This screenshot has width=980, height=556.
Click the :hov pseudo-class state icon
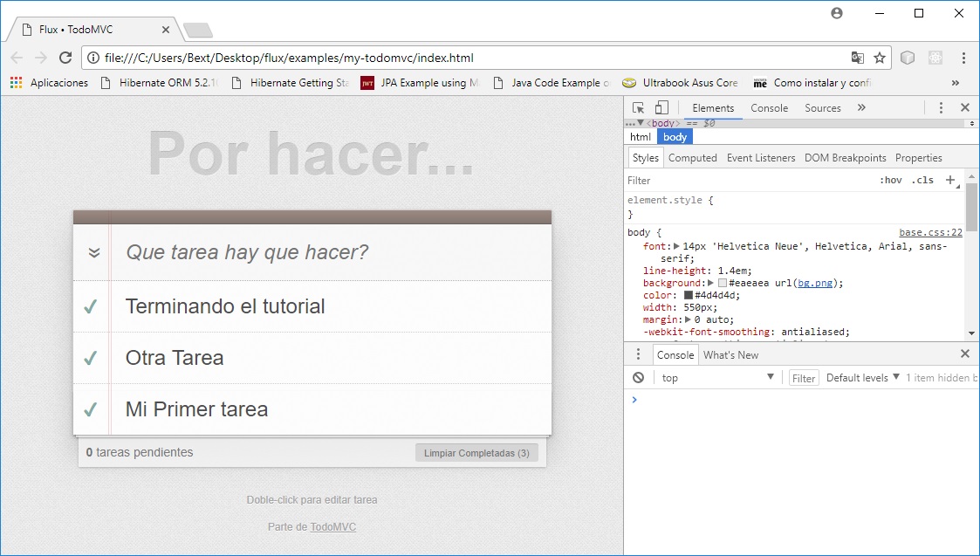[x=890, y=180]
